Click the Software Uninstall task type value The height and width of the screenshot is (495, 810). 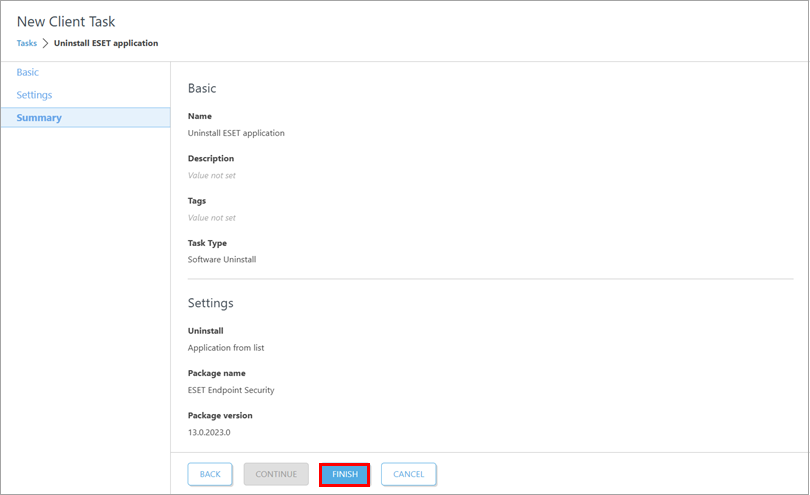(222, 259)
